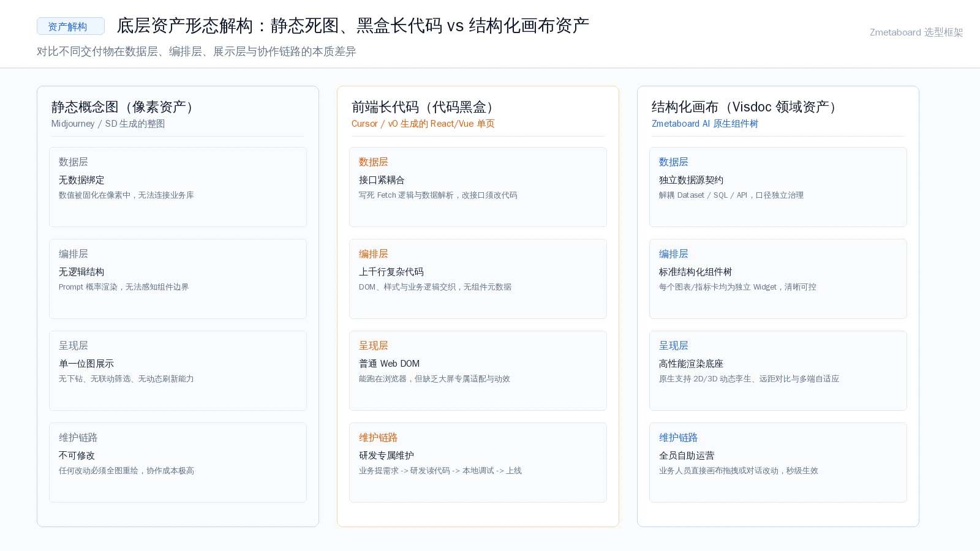Click the blue 呈现层 label
The height and width of the screenshot is (551, 980).
click(x=674, y=346)
